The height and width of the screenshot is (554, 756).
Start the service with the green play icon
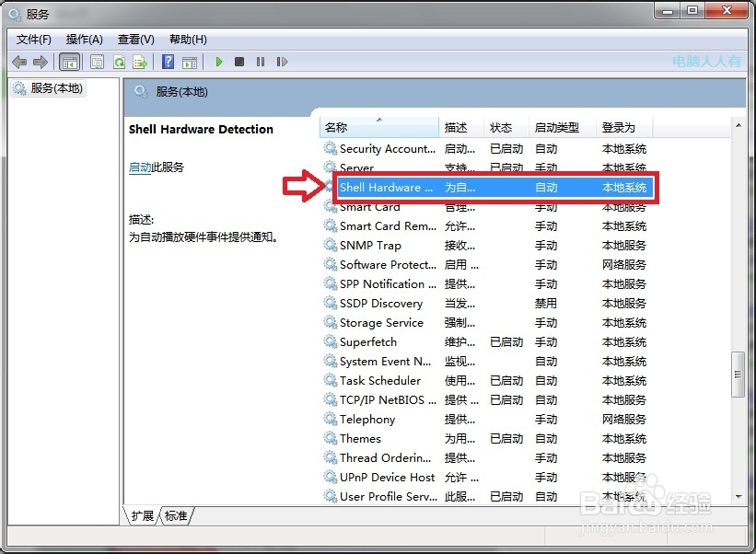point(218,61)
